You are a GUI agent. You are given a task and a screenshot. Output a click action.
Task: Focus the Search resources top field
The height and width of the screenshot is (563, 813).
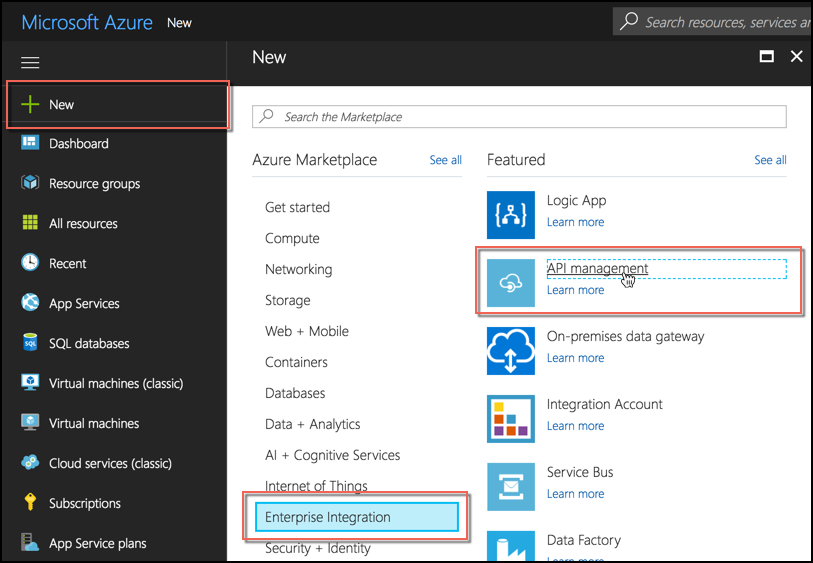712,22
